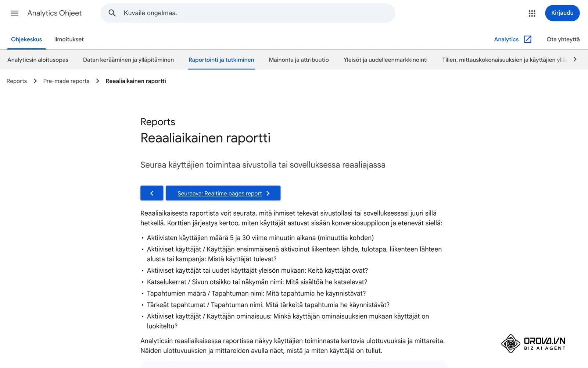Click bullet Aktiiviset käyttäjät tai uudet käyttäjät

pos(257,270)
